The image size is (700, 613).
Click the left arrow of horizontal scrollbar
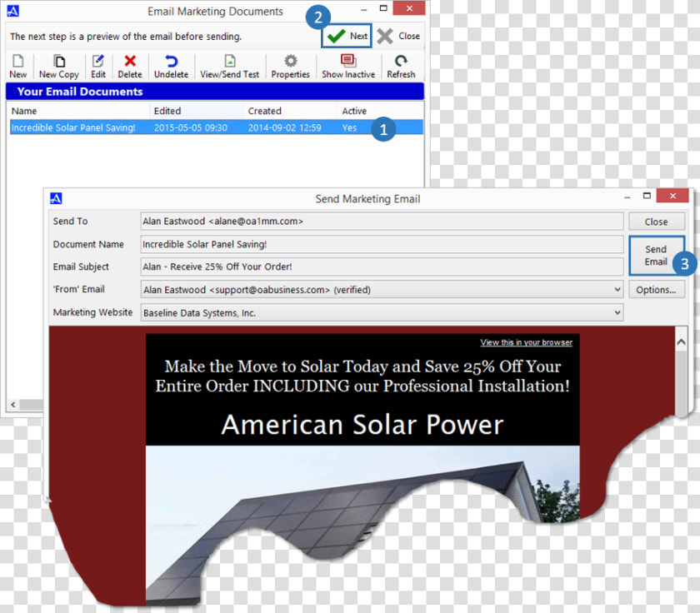pos(13,405)
